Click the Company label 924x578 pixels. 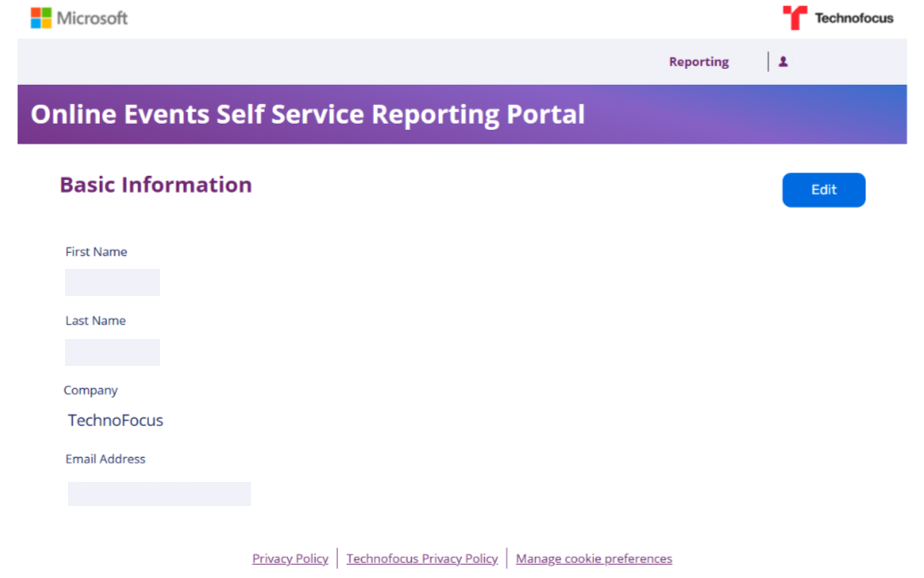(x=91, y=391)
